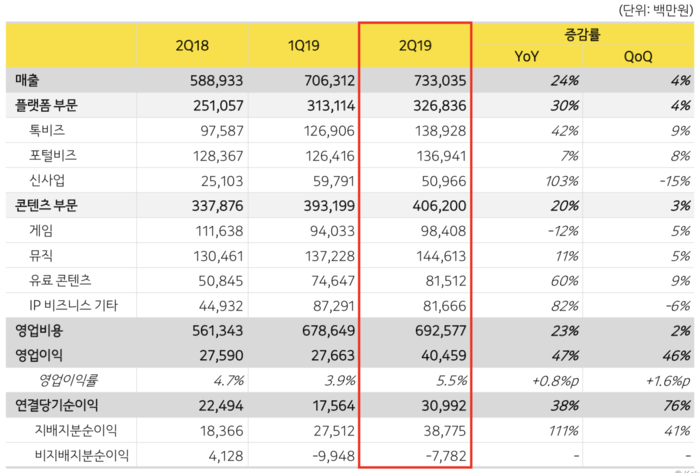Screen dimensions: 700x473
Task: Click the highlighted 2Q19 column header
Action: point(415,46)
